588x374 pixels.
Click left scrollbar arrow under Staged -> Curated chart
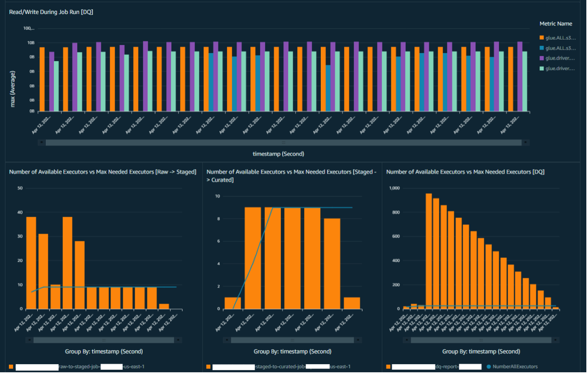226,340
